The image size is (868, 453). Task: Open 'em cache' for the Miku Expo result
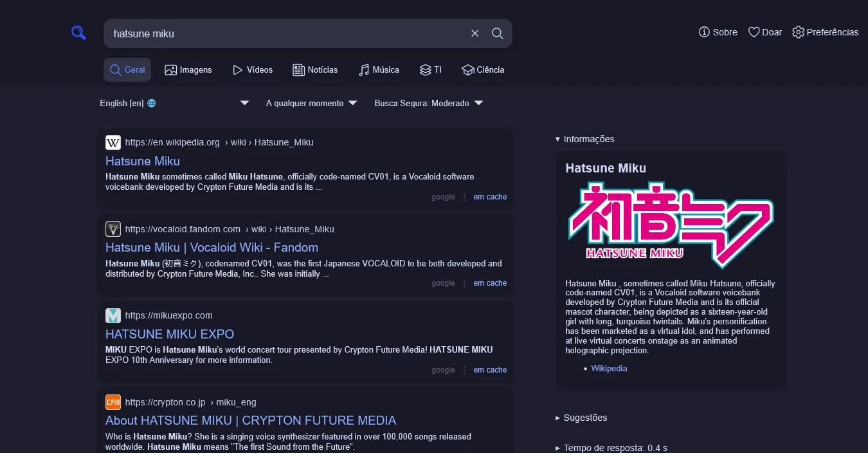click(490, 370)
